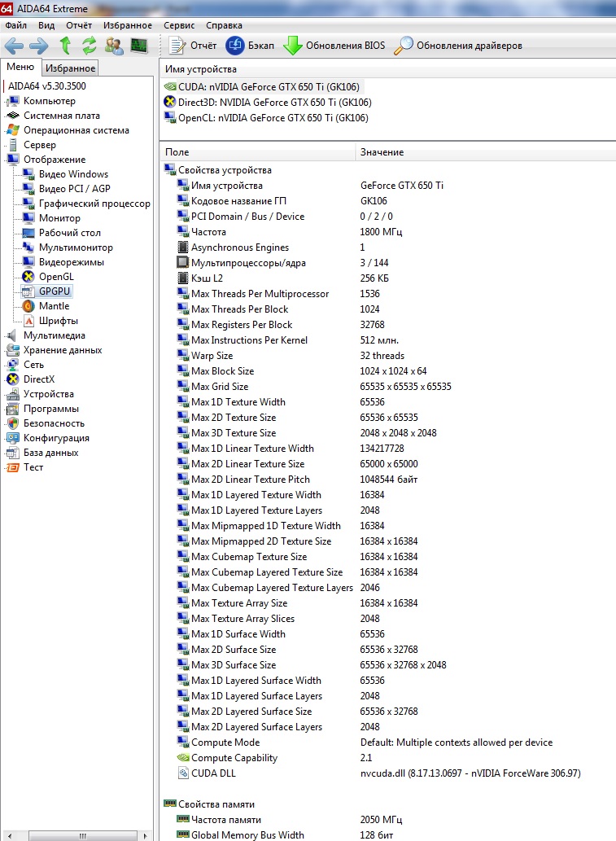Select the Warp Size row
The height and width of the screenshot is (841, 616).
(212, 356)
